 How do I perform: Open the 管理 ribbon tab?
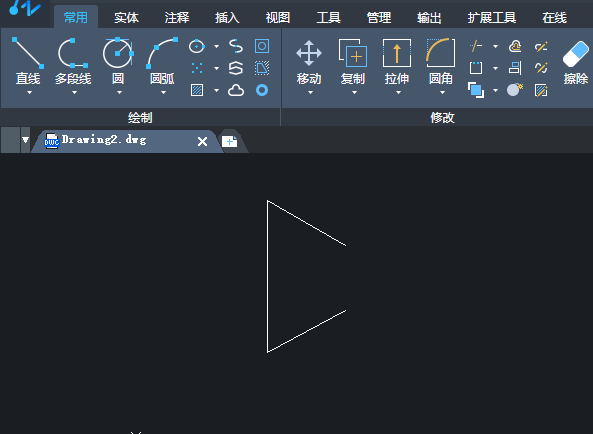click(x=379, y=17)
